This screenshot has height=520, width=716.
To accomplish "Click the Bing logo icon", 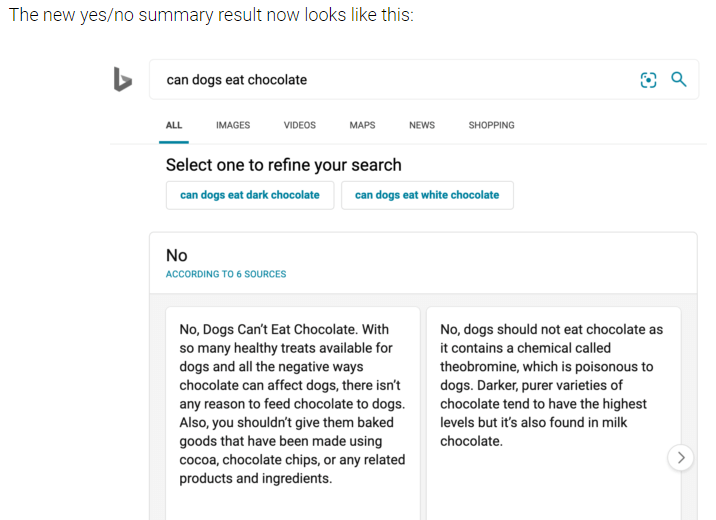I will [x=123, y=79].
